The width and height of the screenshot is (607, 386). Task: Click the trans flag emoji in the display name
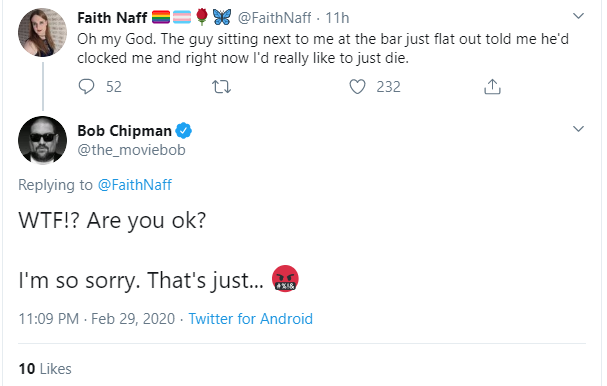tap(182, 17)
